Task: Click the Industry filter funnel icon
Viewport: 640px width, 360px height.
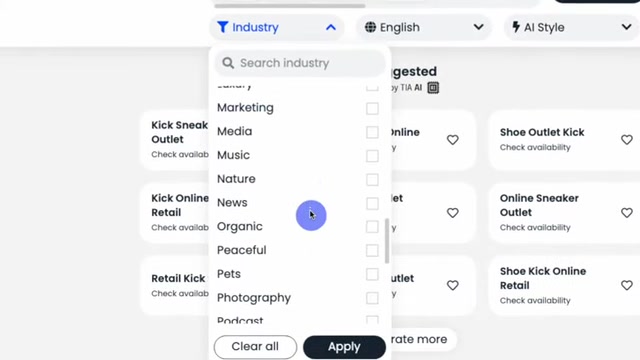Action: (x=222, y=27)
